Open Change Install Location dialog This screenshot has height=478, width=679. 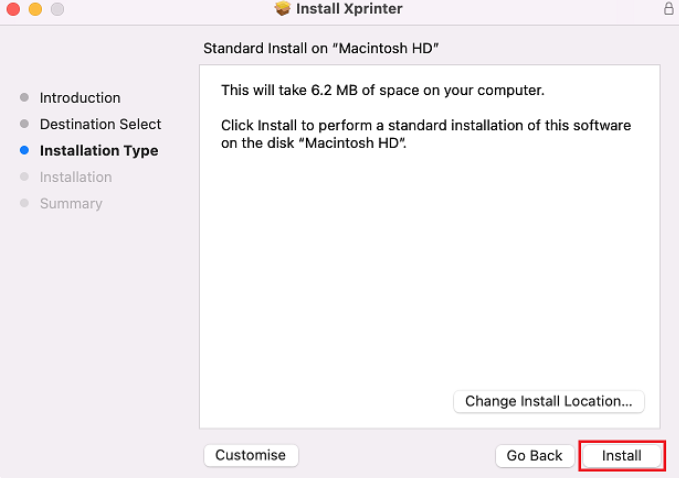(549, 401)
